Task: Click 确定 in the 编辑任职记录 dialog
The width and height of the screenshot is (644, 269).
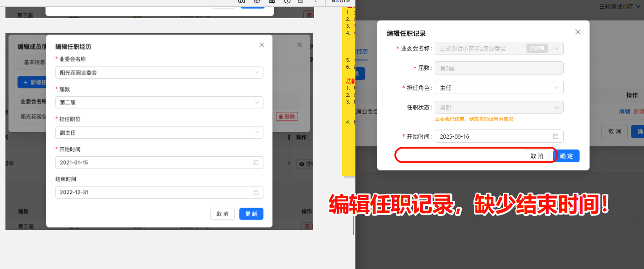Action: coord(567,155)
